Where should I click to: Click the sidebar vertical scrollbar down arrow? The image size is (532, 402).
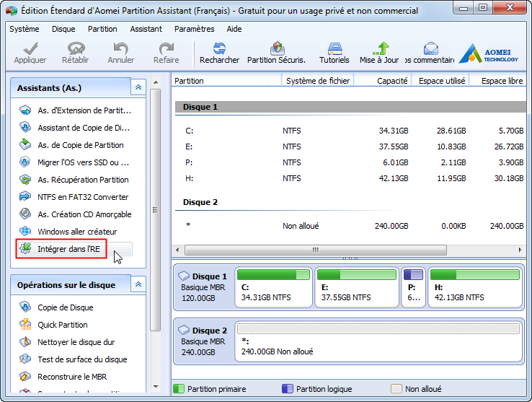[156, 387]
